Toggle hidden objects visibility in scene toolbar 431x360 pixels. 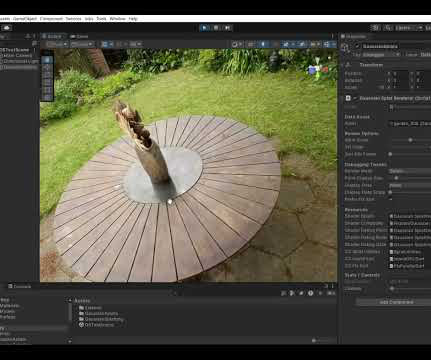point(303,44)
